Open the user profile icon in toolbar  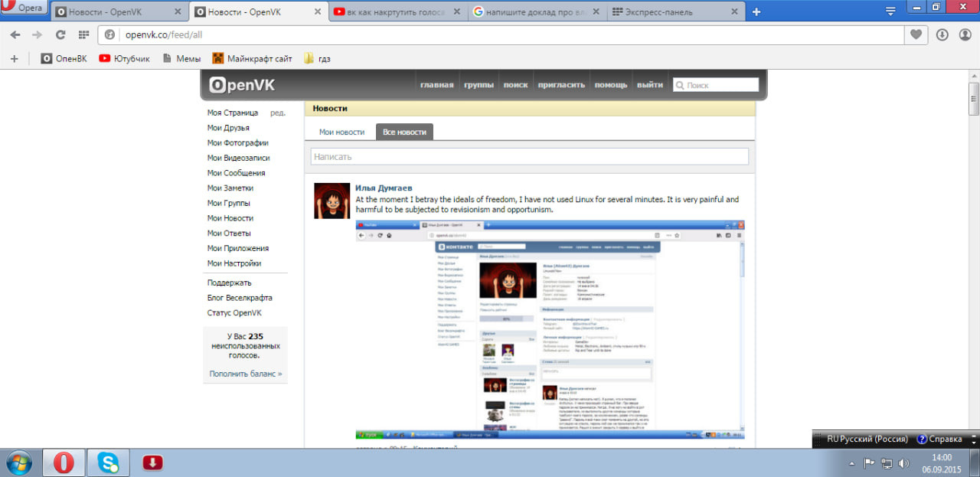[965, 35]
